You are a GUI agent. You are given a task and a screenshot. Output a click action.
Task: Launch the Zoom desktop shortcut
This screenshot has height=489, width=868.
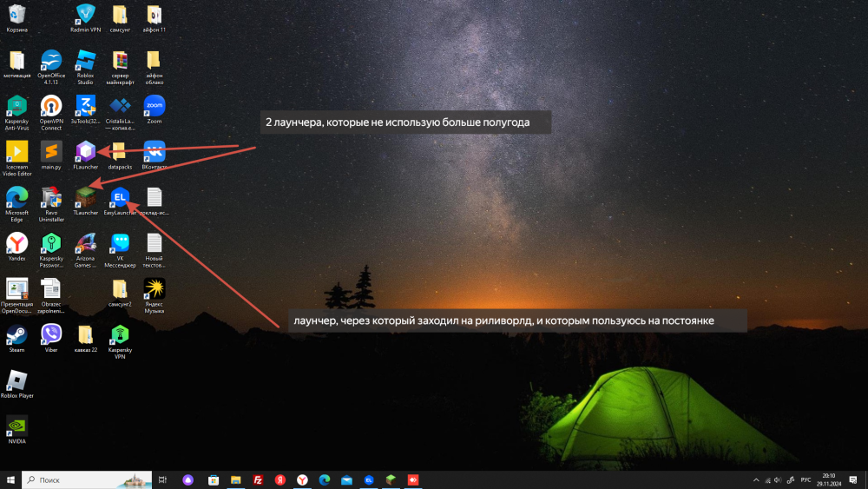154,109
